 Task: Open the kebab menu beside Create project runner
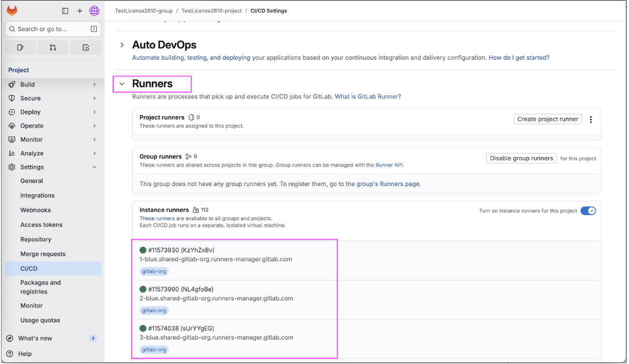coord(591,119)
